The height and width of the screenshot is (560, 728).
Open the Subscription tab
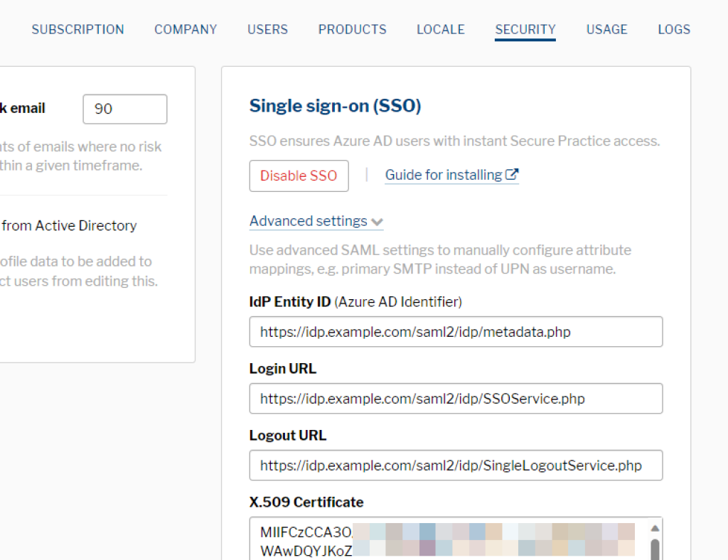[77, 29]
